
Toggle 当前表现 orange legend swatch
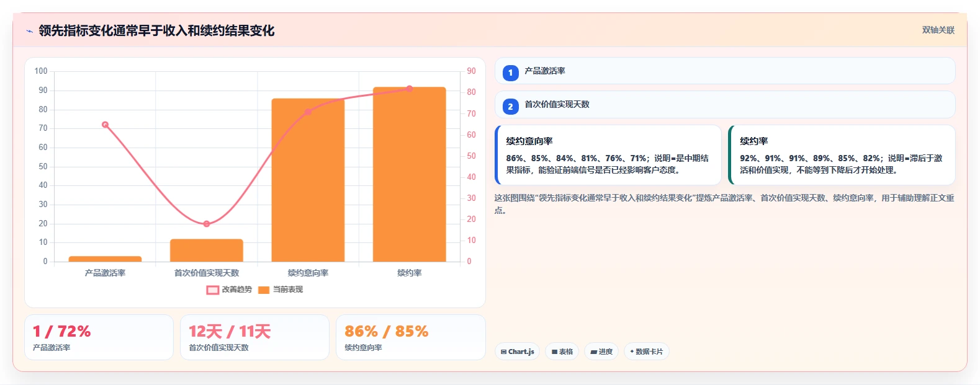264,290
